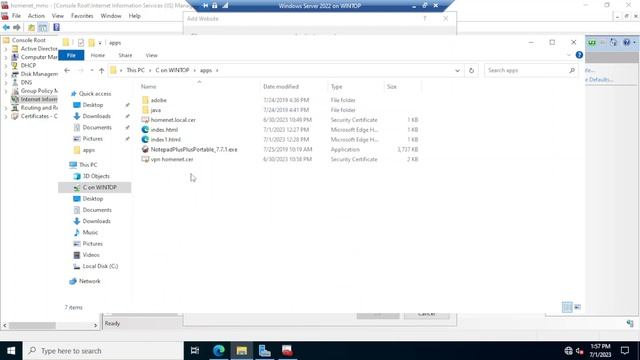Screen dimensions: 640x360
Task: Click the MMC Back arrow toolbar icon
Action: point(6,27)
